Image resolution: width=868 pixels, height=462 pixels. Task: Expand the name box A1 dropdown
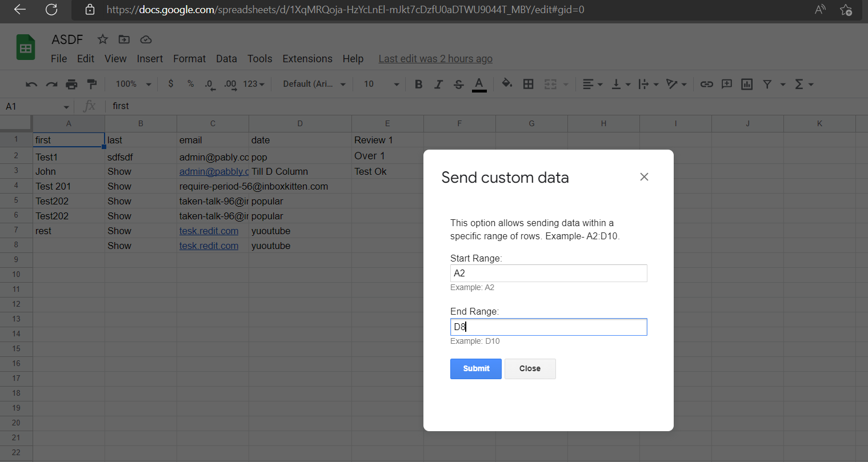[66, 107]
